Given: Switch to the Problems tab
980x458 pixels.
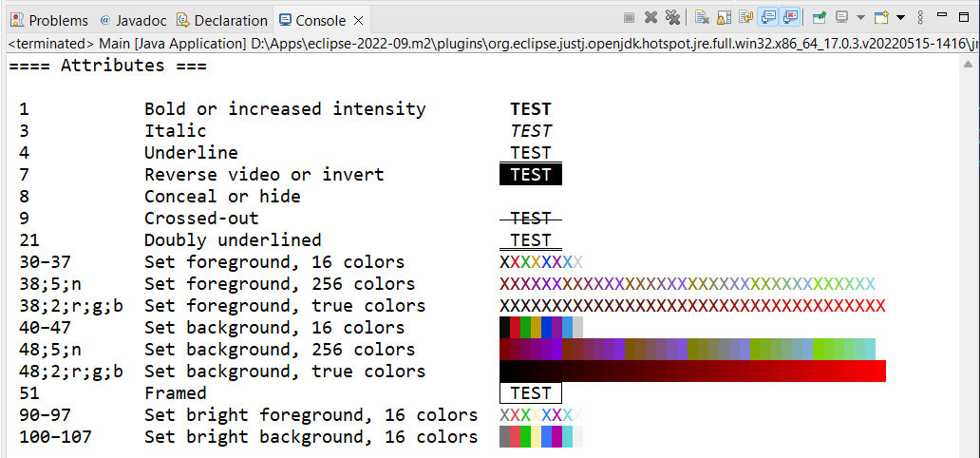Looking at the screenshot, I should 49,21.
